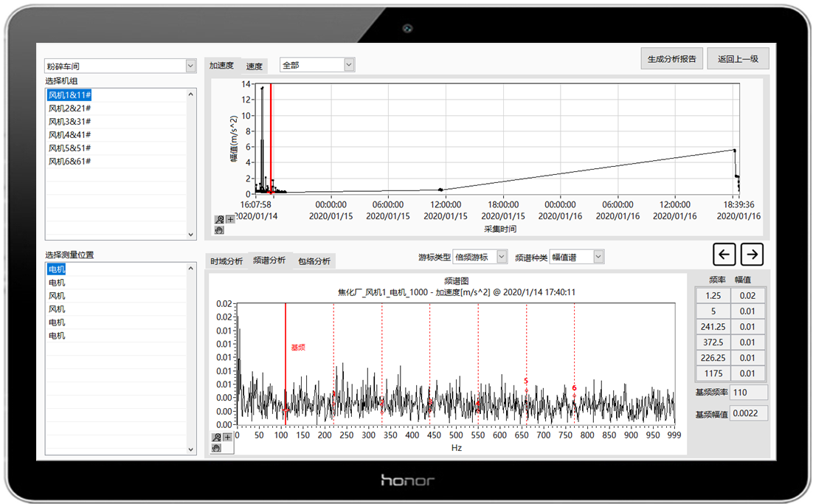Image resolution: width=813 pixels, height=504 pixels.
Task: Click the left arrow previous button
Action: [x=724, y=255]
